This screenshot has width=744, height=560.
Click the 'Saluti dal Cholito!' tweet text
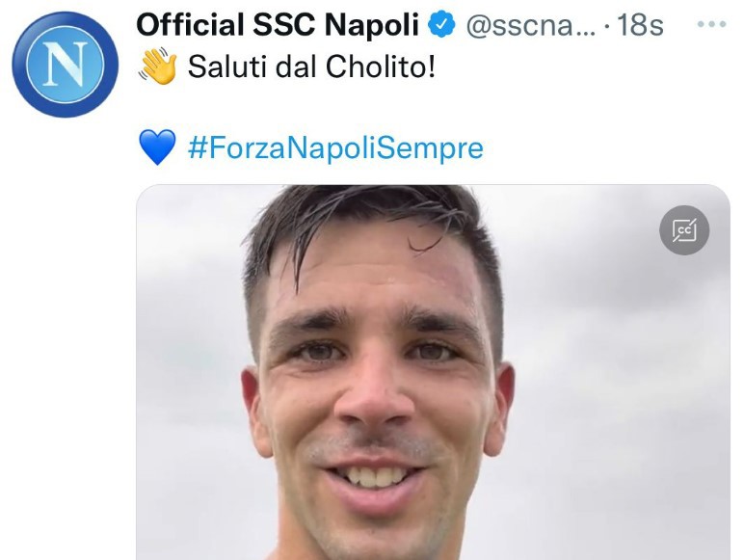pyautogui.click(x=311, y=67)
